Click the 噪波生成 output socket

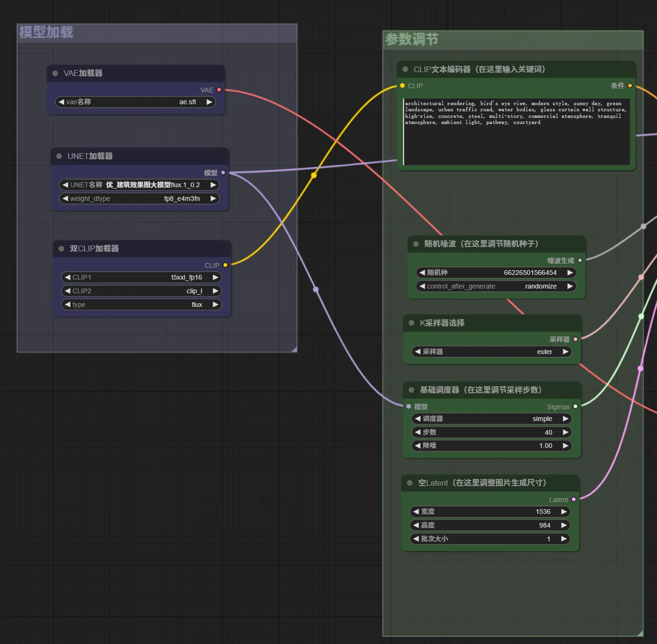tap(580, 260)
